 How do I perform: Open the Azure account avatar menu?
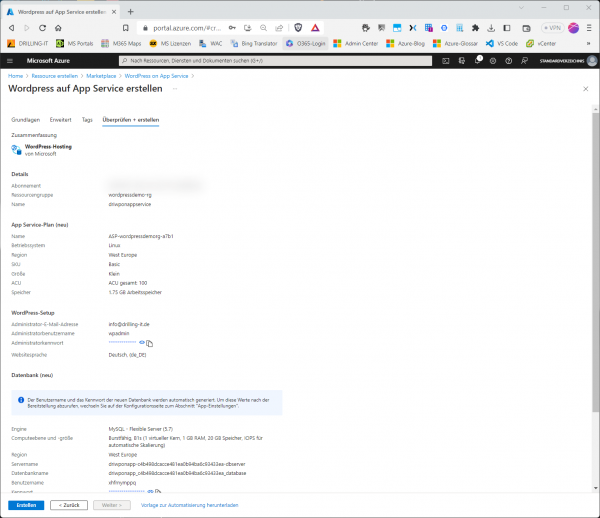coord(592,61)
